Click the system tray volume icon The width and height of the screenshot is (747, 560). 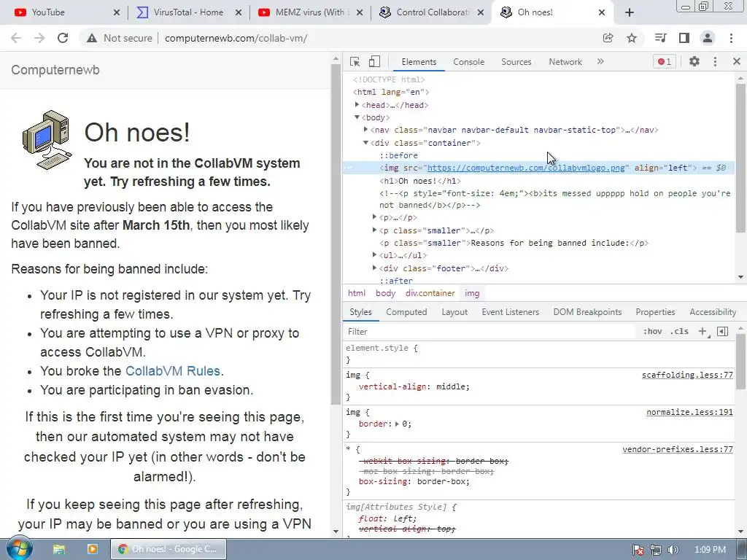[x=673, y=550]
